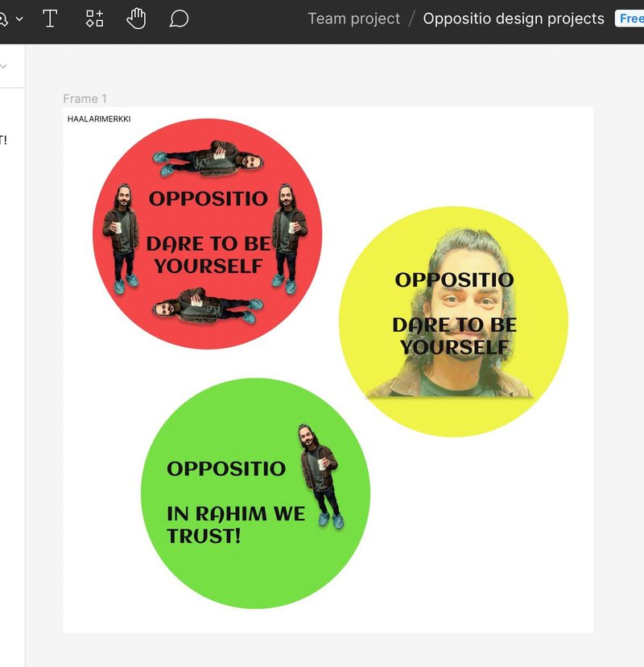
Task: Select the man image on the green circle
Action: pyautogui.click(x=320, y=475)
